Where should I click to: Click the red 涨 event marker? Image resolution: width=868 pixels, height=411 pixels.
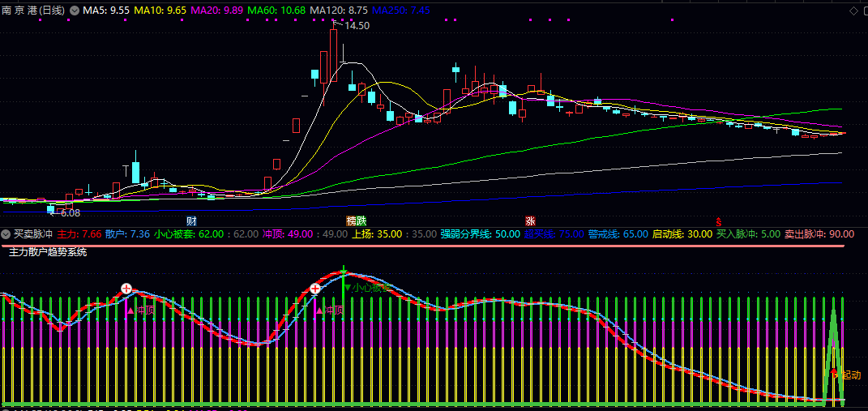tap(530, 220)
